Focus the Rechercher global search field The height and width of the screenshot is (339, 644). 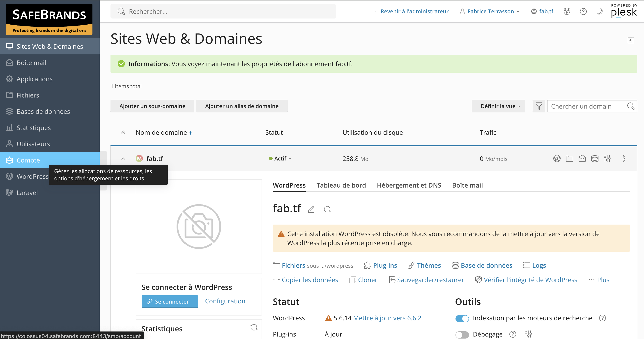coord(223,12)
